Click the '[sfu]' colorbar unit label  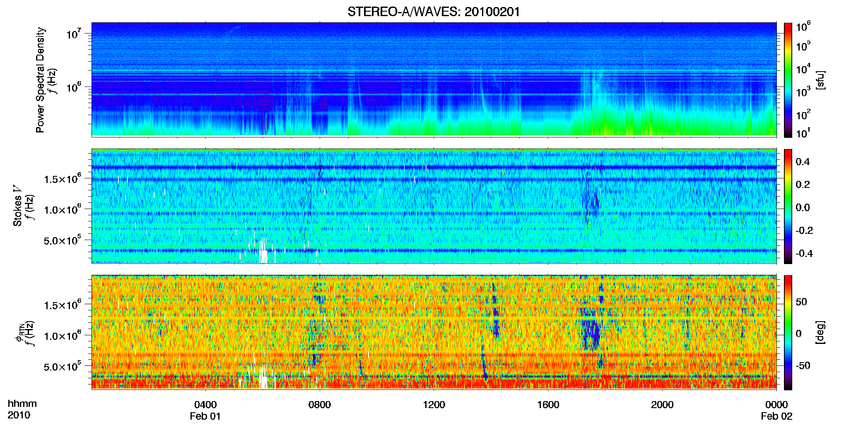click(820, 80)
